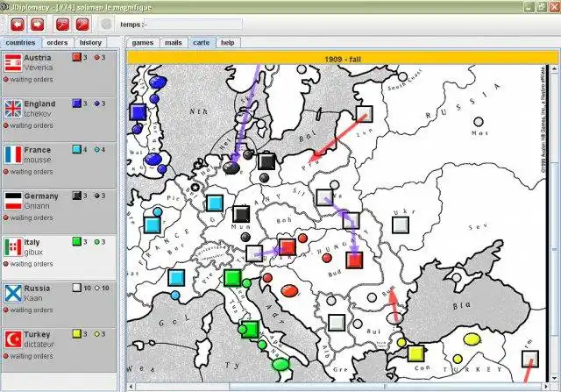This screenshot has width=561, height=392.
Task: Click the dark blue English unit square on Britain
Action: pyautogui.click(x=138, y=112)
